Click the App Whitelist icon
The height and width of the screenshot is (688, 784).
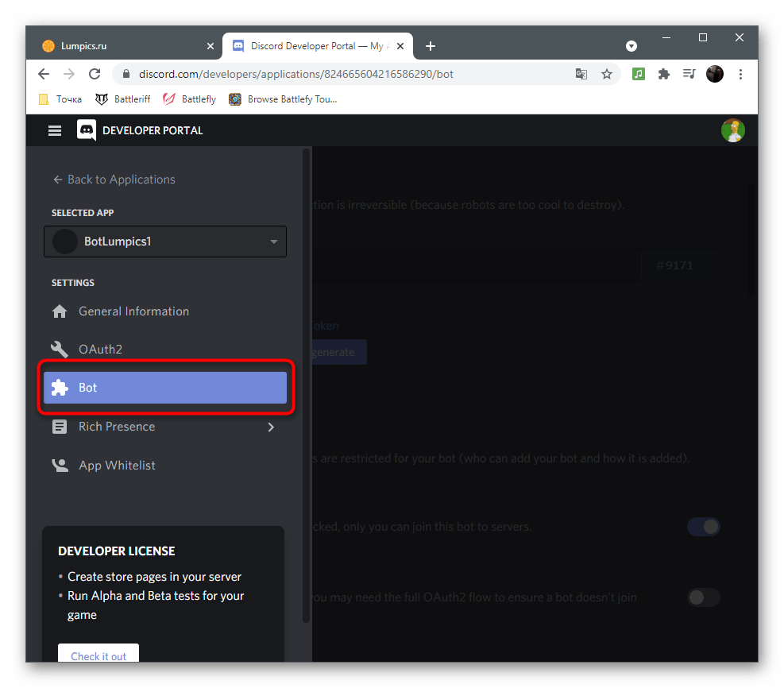point(59,465)
